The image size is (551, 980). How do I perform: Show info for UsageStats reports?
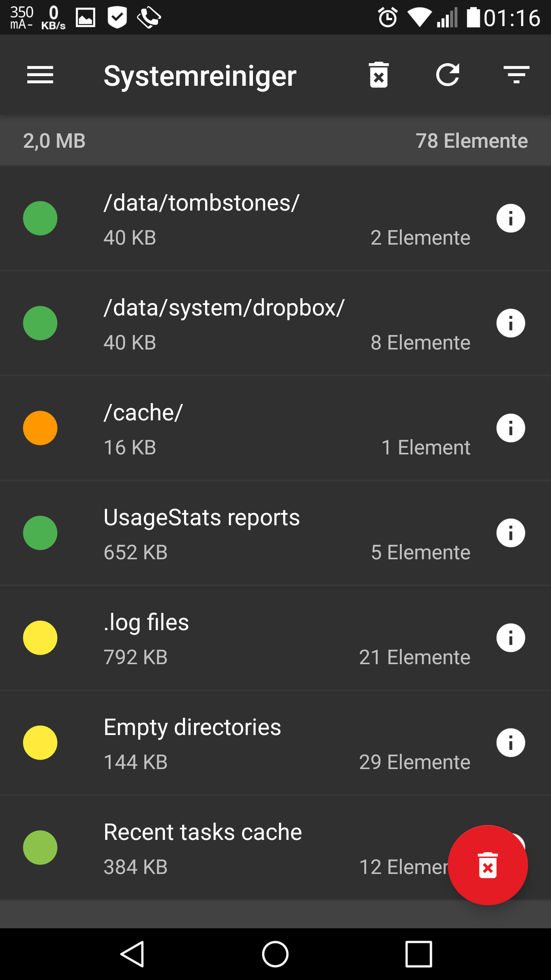(x=510, y=533)
